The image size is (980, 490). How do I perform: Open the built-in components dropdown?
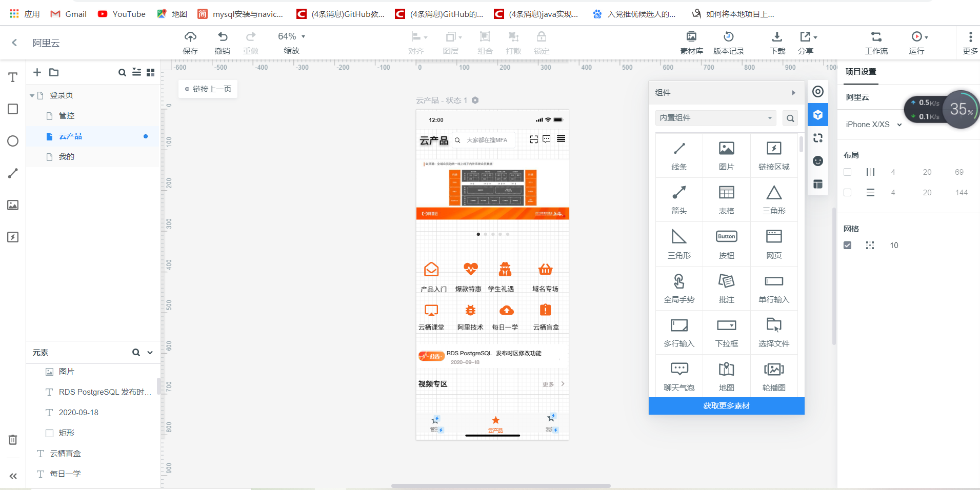[715, 118]
